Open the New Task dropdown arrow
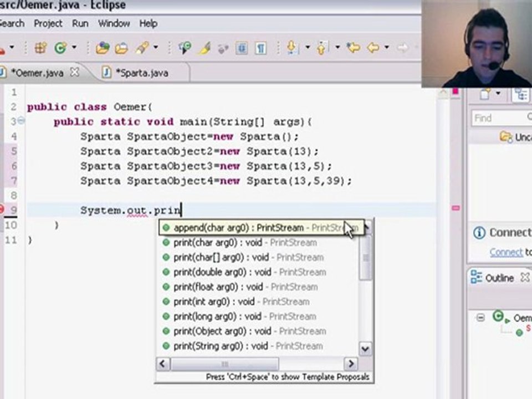This screenshot has width=532, height=399. (x=498, y=93)
